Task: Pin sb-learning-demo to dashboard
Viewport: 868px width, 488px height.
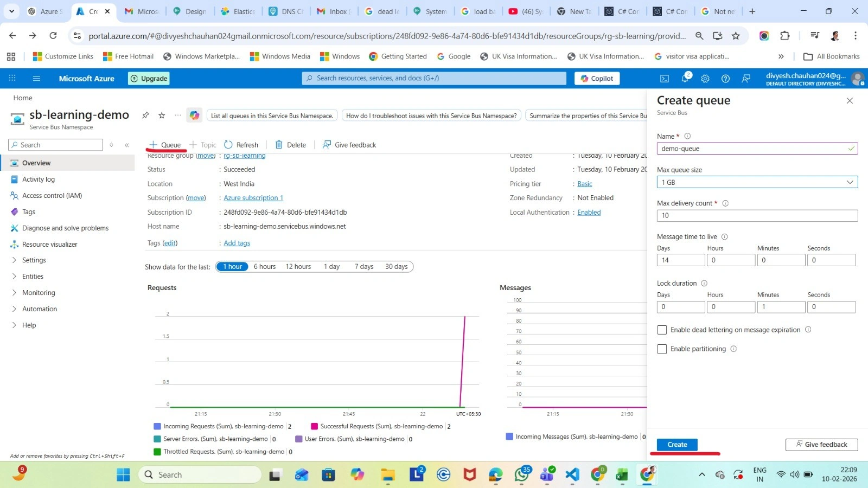Action: click(x=145, y=115)
